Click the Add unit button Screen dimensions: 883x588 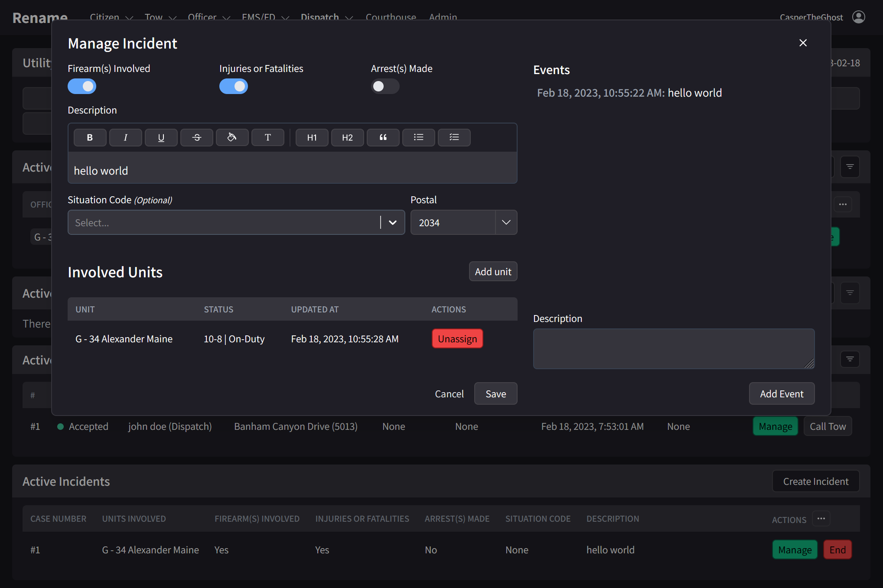493,272
